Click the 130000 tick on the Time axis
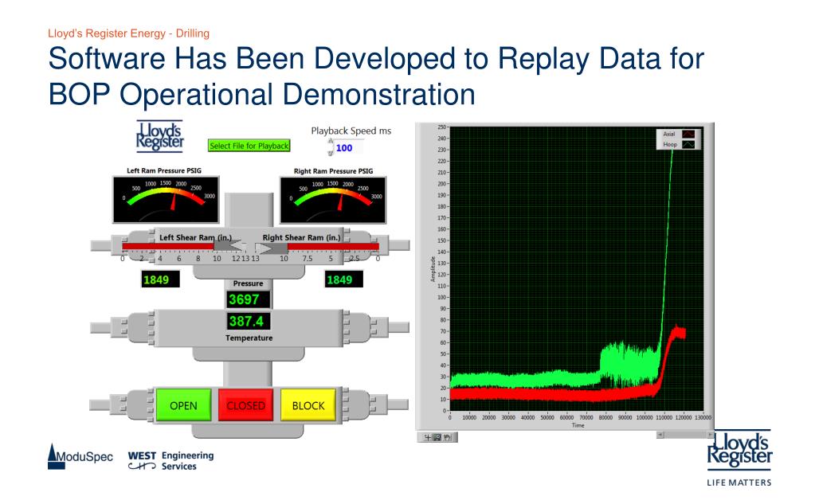The height and width of the screenshot is (504, 815). 703,417
